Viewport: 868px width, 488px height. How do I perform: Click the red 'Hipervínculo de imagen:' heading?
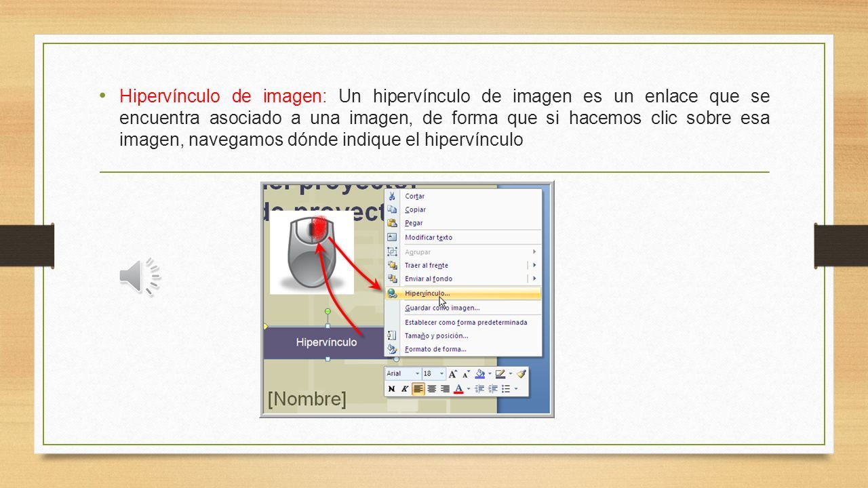(x=223, y=96)
